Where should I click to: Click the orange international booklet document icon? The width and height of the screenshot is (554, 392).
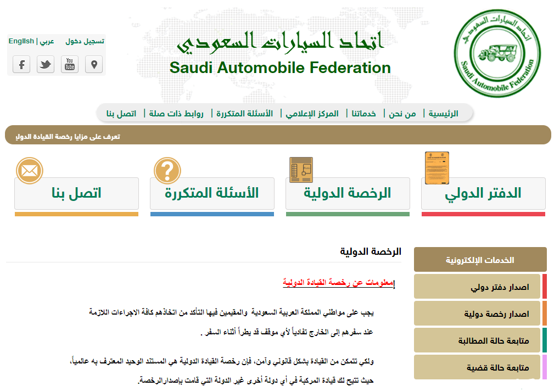[x=437, y=168]
